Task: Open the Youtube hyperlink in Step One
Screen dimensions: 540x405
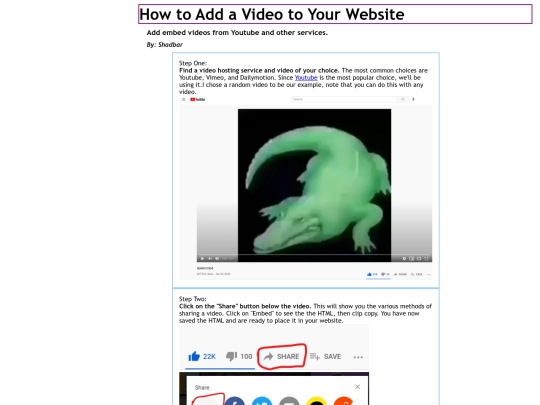Action: (306, 78)
